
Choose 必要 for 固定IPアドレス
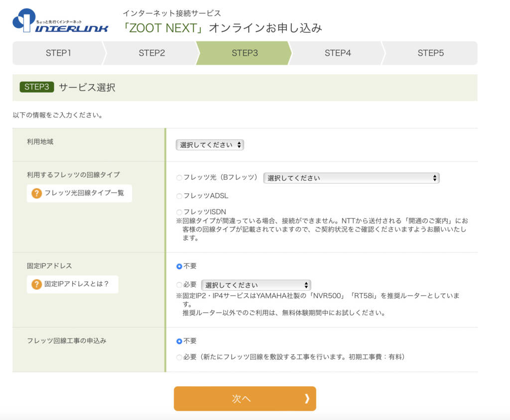(179, 285)
